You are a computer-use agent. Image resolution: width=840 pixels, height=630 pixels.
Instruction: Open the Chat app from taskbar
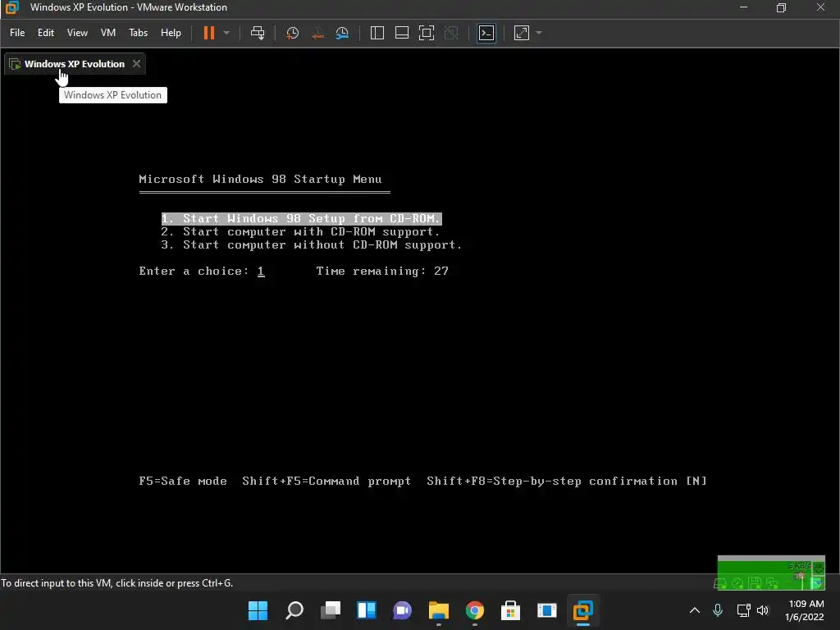coord(402,610)
